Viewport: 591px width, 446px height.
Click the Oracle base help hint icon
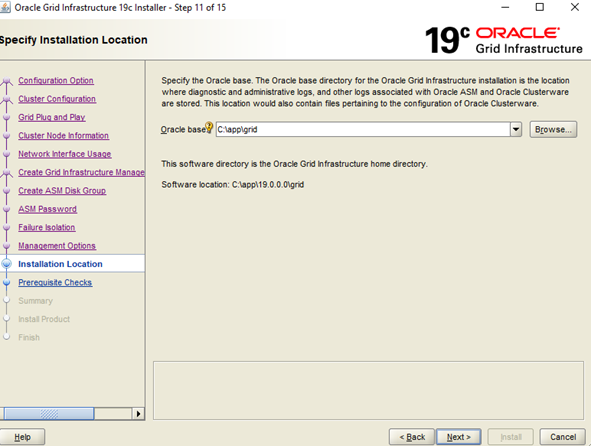(x=209, y=128)
